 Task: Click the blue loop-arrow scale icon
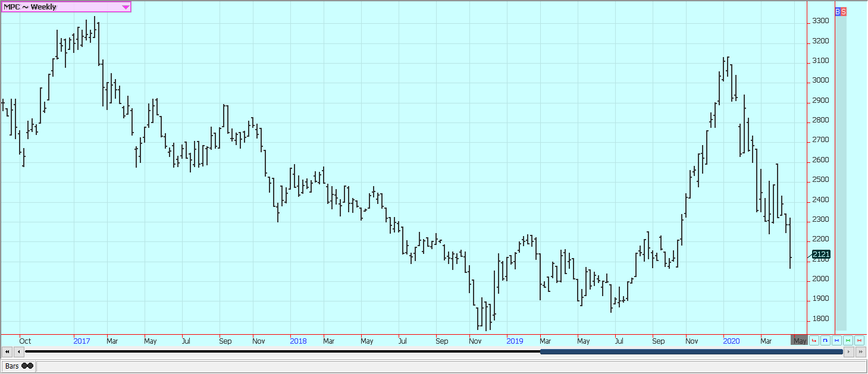(x=825, y=341)
